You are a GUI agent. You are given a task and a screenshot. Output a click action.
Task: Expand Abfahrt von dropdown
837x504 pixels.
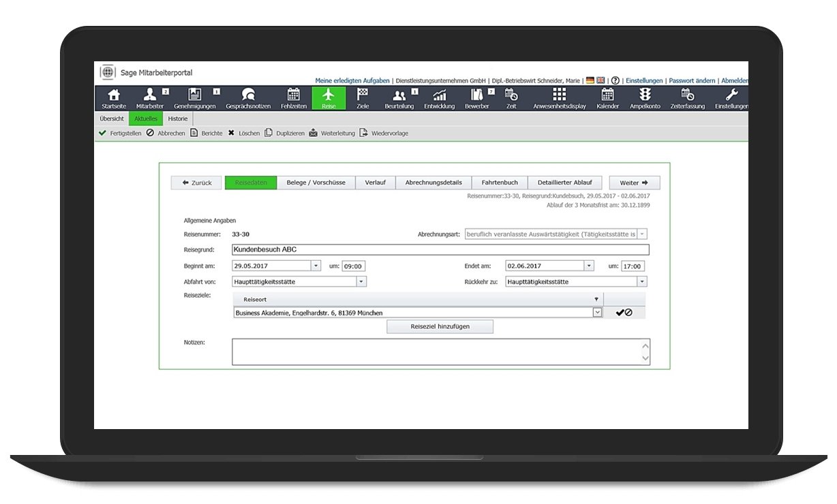tap(361, 281)
